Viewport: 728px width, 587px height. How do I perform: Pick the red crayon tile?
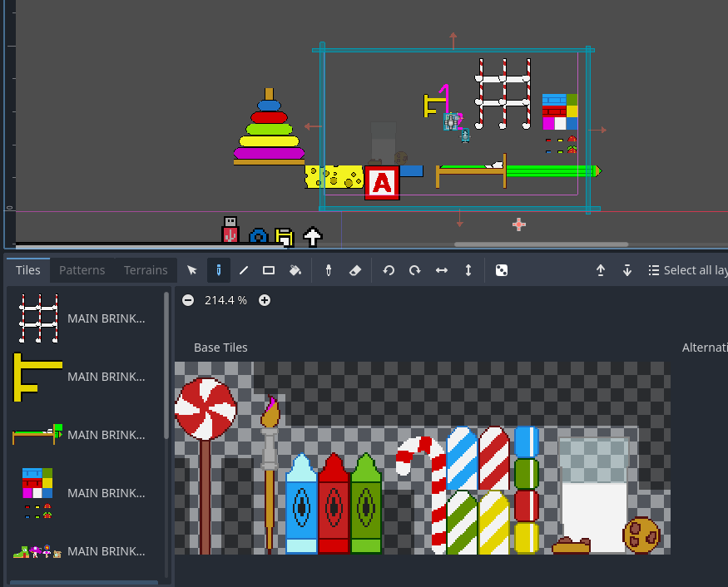tap(334, 504)
